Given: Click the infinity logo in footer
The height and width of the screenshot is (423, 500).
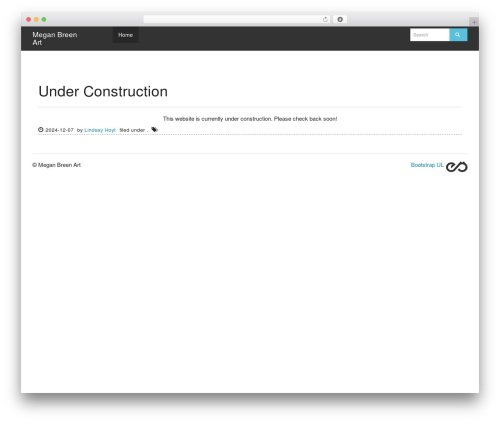Looking at the screenshot, I should pyautogui.click(x=457, y=167).
